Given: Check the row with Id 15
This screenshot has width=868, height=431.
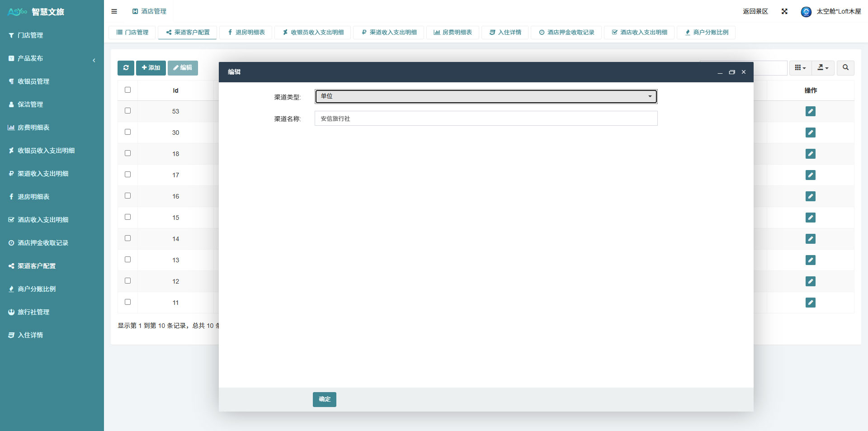Looking at the screenshot, I should tap(127, 217).
